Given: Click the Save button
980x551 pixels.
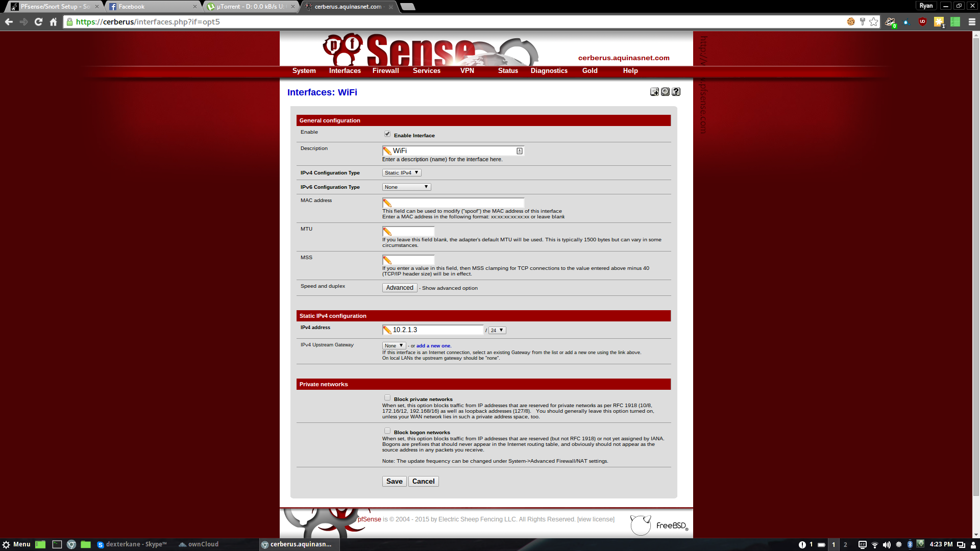Looking at the screenshot, I should point(394,482).
